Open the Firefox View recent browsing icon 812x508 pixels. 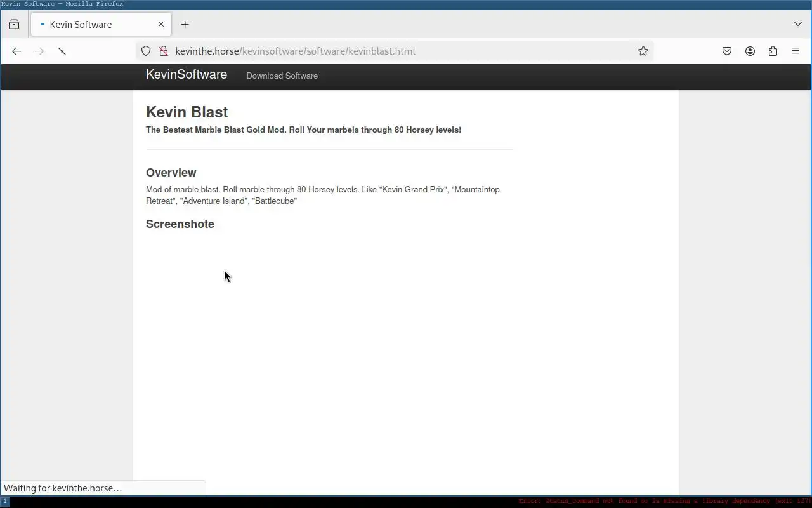pyautogui.click(x=14, y=24)
